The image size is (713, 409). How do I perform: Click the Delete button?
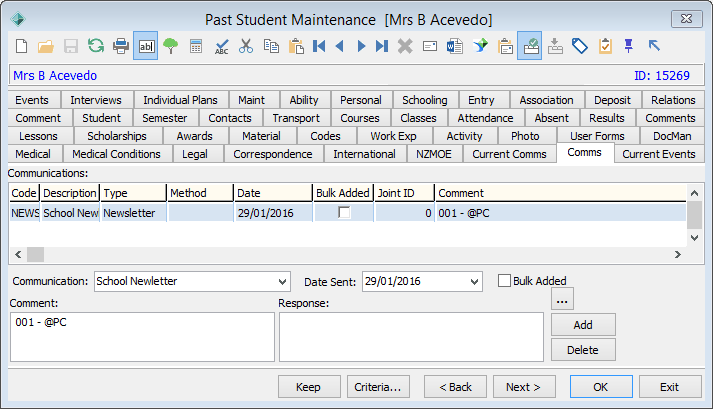(x=583, y=350)
